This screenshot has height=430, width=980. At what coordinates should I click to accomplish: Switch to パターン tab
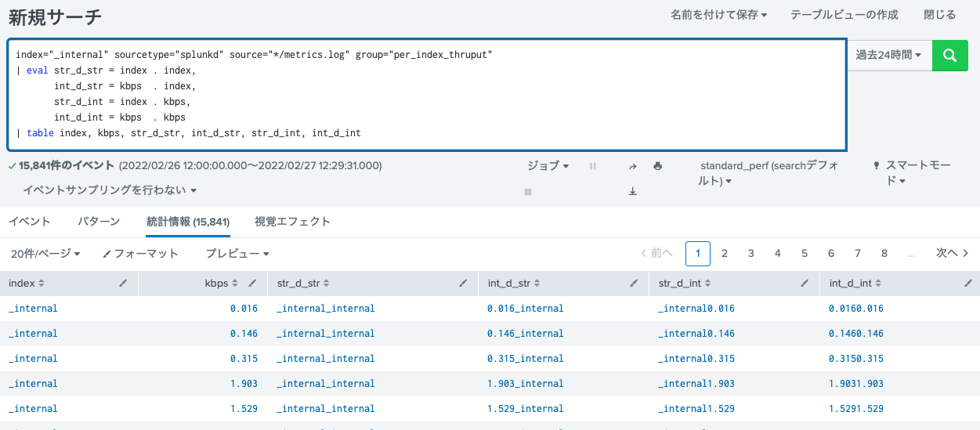tap(99, 222)
